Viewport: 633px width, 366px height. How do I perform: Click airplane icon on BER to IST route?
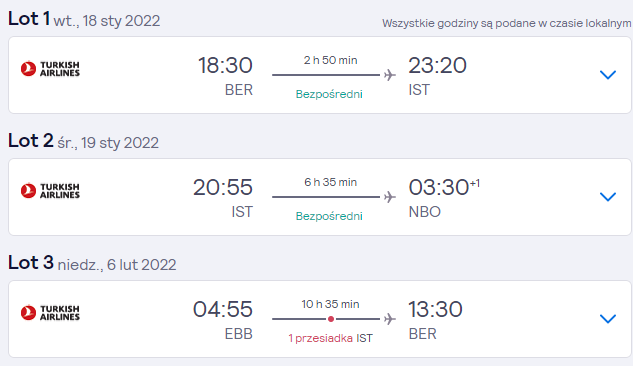click(x=390, y=75)
